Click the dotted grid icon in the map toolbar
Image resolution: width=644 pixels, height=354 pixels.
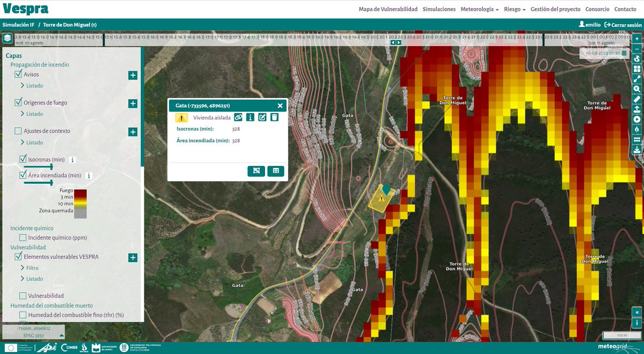point(637,139)
